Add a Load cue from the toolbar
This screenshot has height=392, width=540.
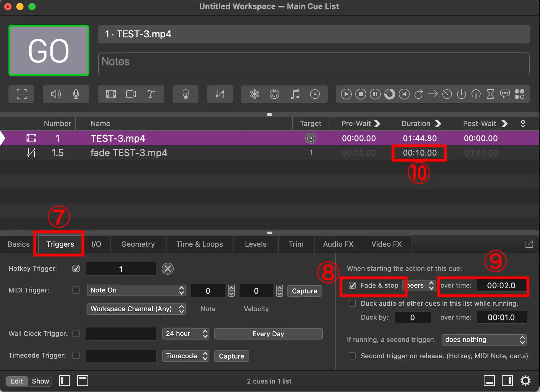click(389, 94)
